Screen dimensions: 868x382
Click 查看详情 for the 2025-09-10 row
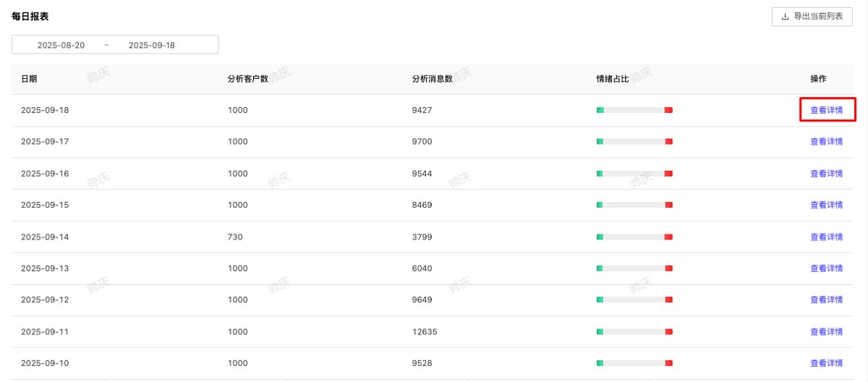pos(826,363)
